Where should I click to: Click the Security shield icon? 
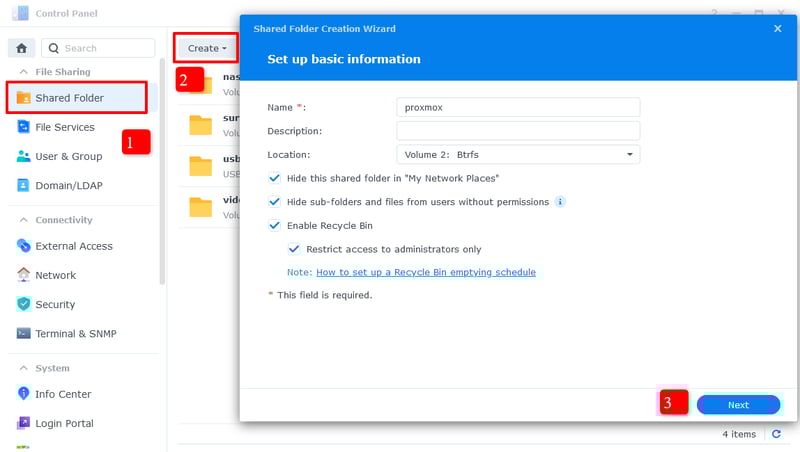pos(24,304)
